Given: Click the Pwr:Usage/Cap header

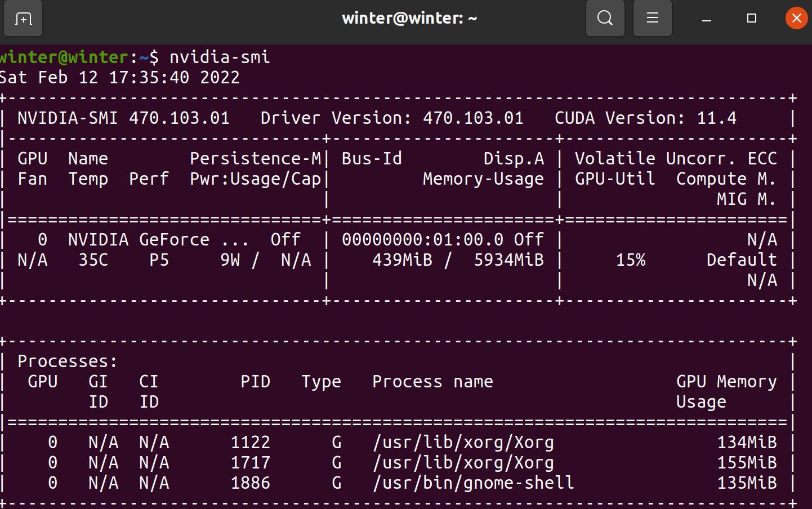Looking at the screenshot, I should click(256, 179).
